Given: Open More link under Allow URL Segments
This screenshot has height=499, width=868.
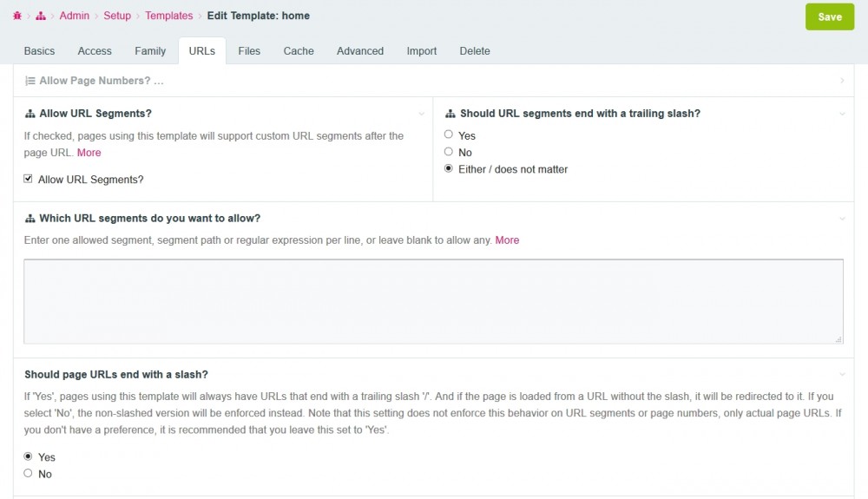Looking at the screenshot, I should click(89, 153).
